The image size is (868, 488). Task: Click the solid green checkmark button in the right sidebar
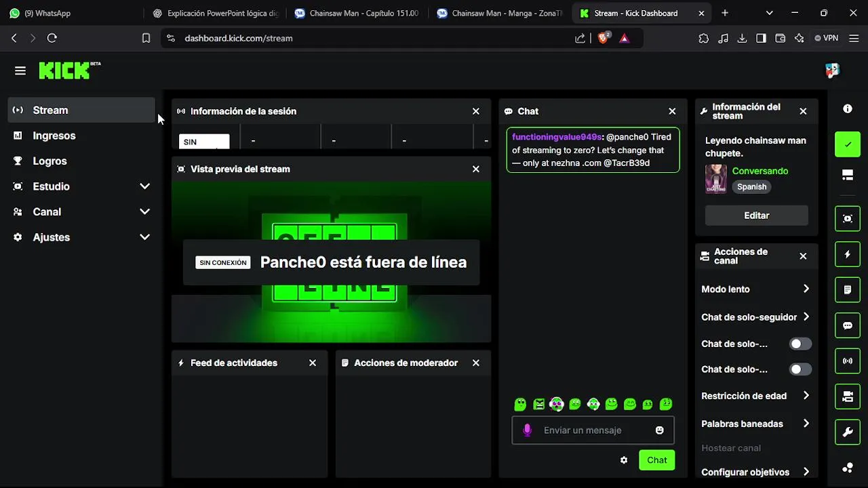(848, 144)
